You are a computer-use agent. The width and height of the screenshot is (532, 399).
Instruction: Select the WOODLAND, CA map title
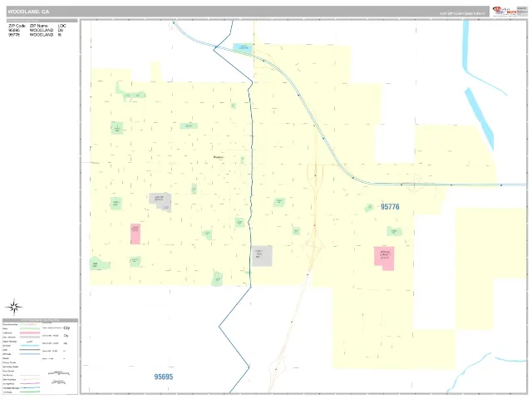(28, 12)
